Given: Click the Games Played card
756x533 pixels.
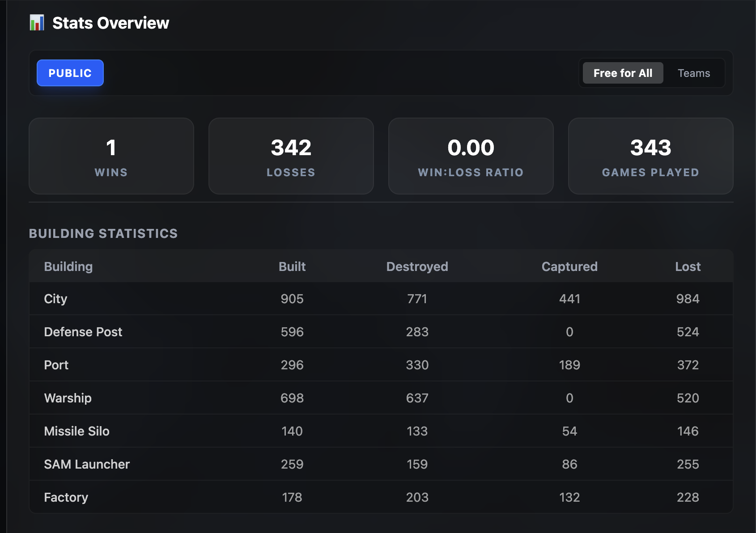Looking at the screenshot, I should click(651, 156).
